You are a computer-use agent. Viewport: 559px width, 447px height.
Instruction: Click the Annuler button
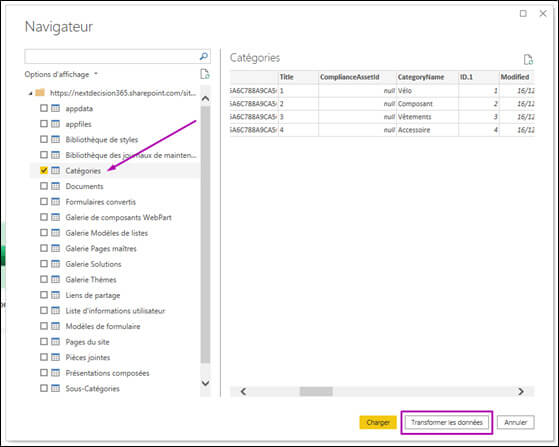click(516, 422)
